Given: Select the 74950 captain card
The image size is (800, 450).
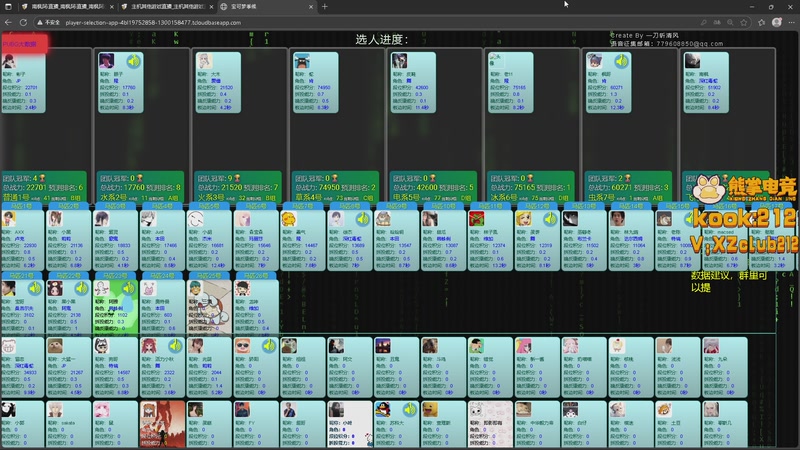Looking at the screenshot, I should click(x=316, y=82).
